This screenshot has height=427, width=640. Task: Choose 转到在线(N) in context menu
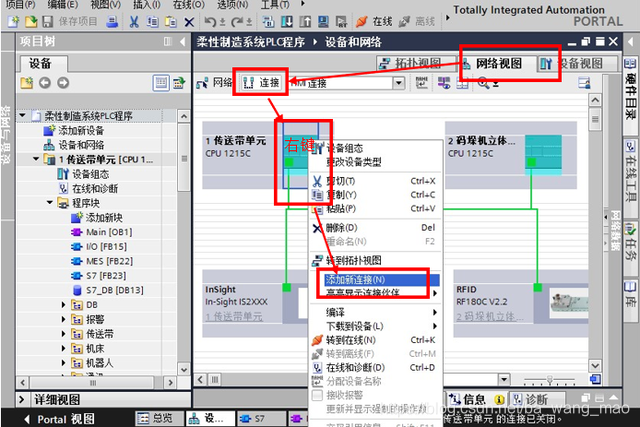pyautogui.click(x=375, y=340)
